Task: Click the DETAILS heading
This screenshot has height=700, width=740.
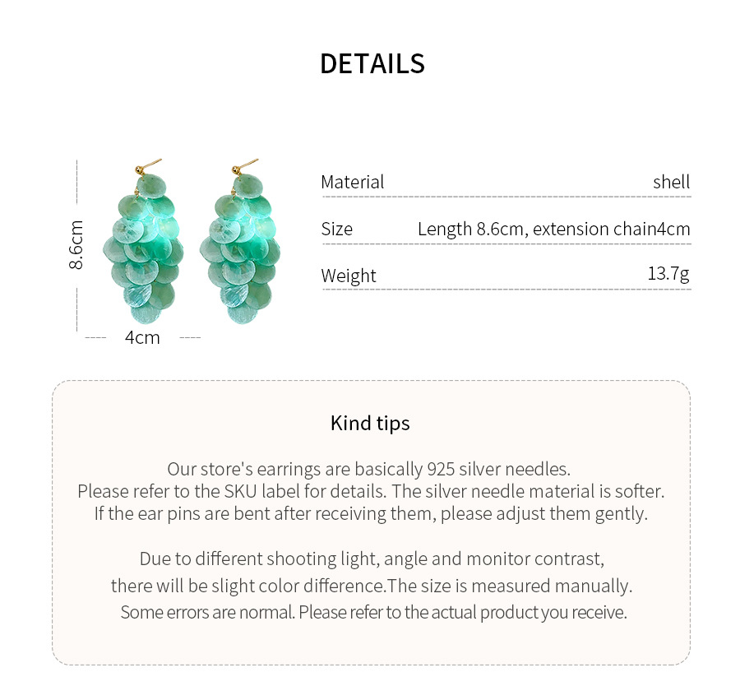Action: coord(372,63)
